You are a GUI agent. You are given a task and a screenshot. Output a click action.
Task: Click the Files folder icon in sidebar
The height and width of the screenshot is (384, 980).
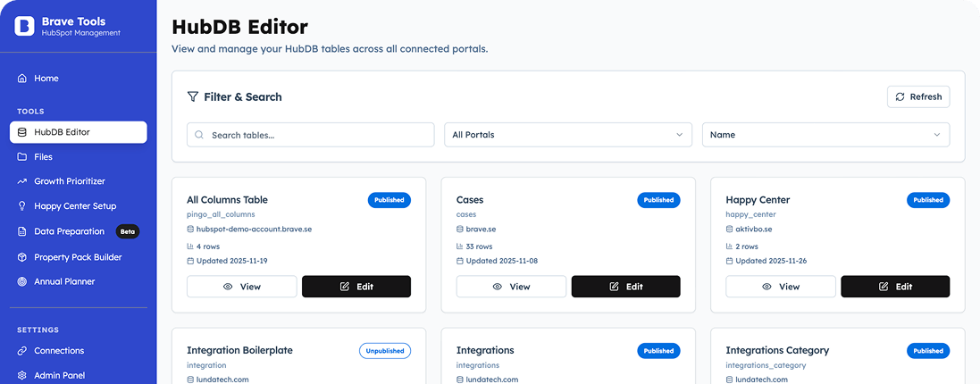click(22, 157)
